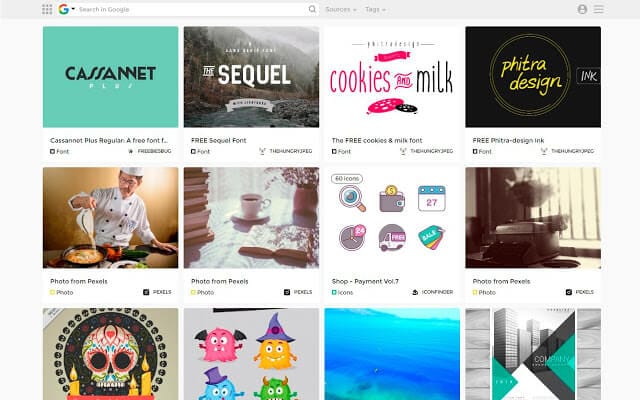Click the Google logo search engine icon
This screenshot has height=400, width=640.
pyautogui.click(x=63, y=9)
